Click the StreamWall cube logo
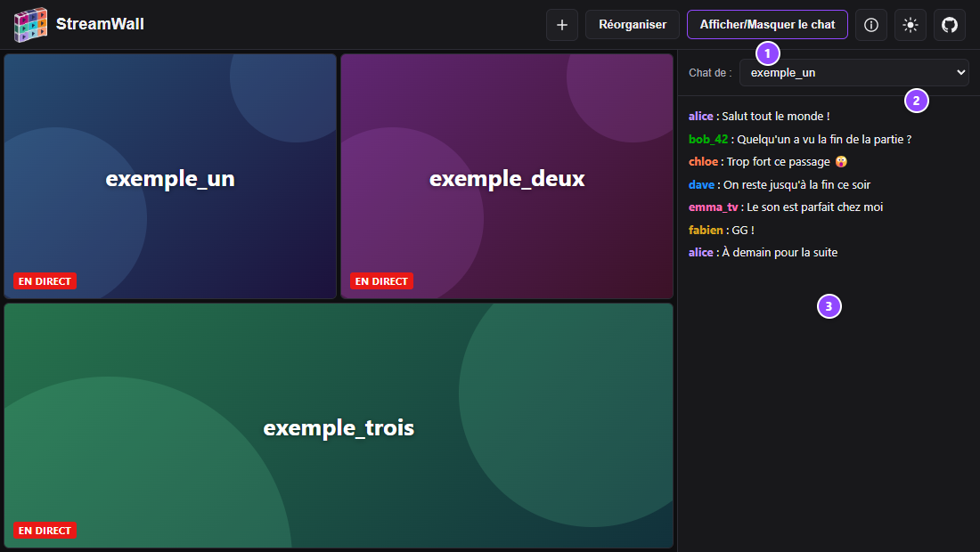Viewport: 980px width, 552px height. [x=30, y=24]
